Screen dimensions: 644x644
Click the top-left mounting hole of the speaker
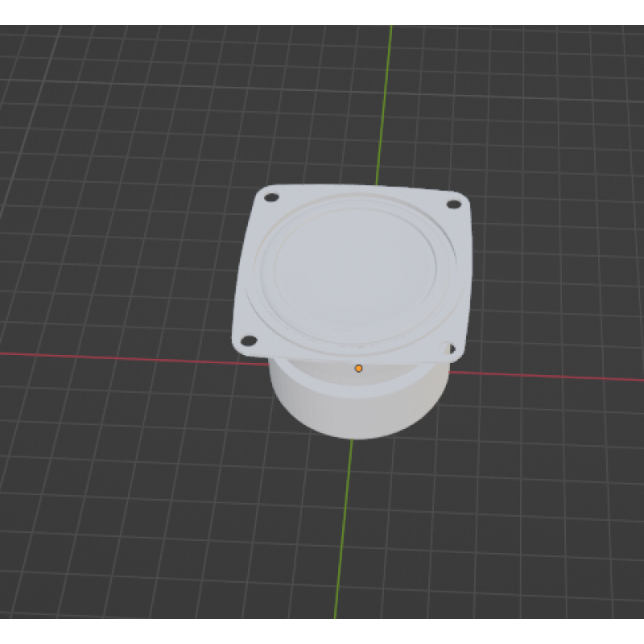(x=272, y=197)
